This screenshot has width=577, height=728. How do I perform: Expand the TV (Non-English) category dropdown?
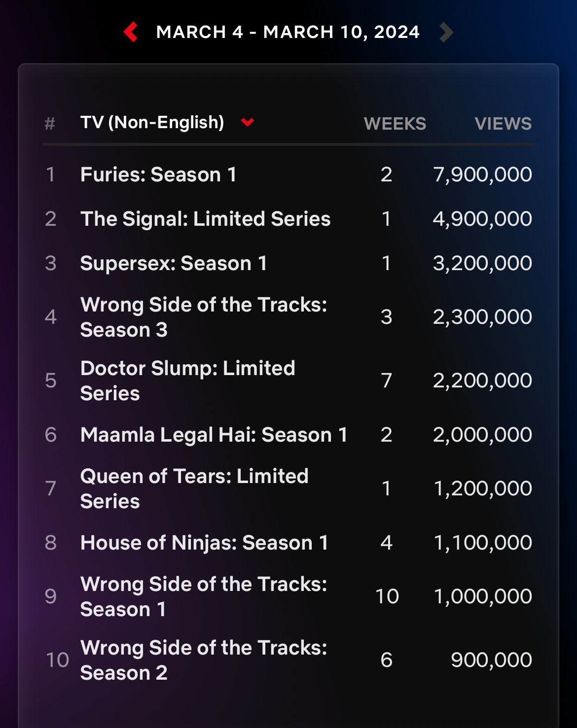pos(152,123)
